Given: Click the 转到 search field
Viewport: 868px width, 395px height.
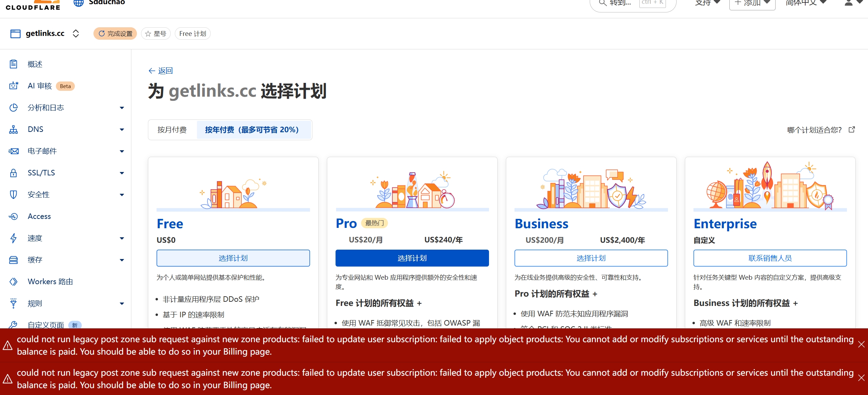Looking at the screenshot, I should point(621,3).
